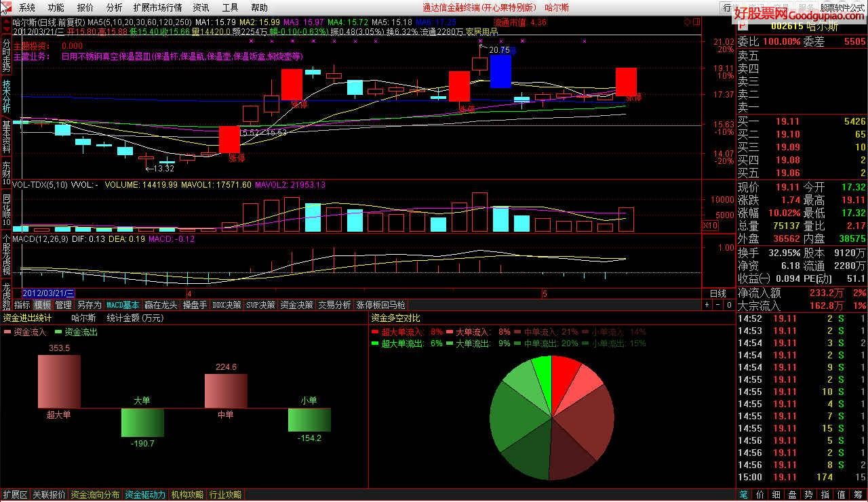
Task: Switch to the 指标 tab
Action: click(22, 306)
